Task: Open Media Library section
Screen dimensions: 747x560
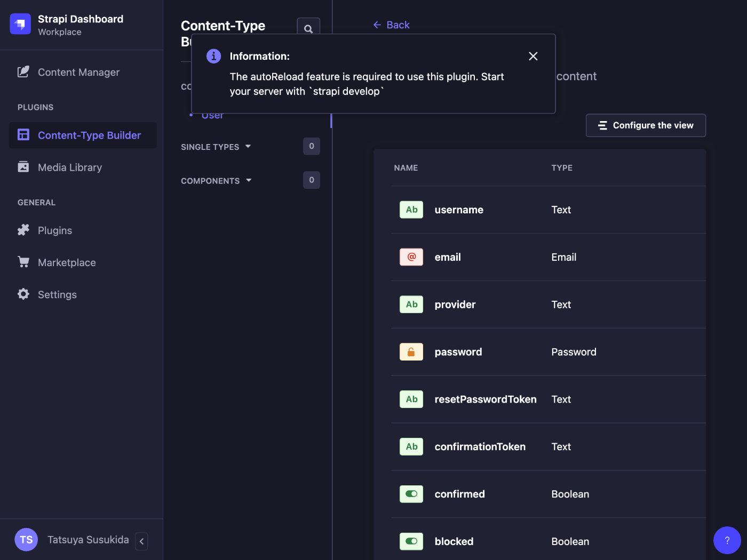Action: click(x=70, y=167)
